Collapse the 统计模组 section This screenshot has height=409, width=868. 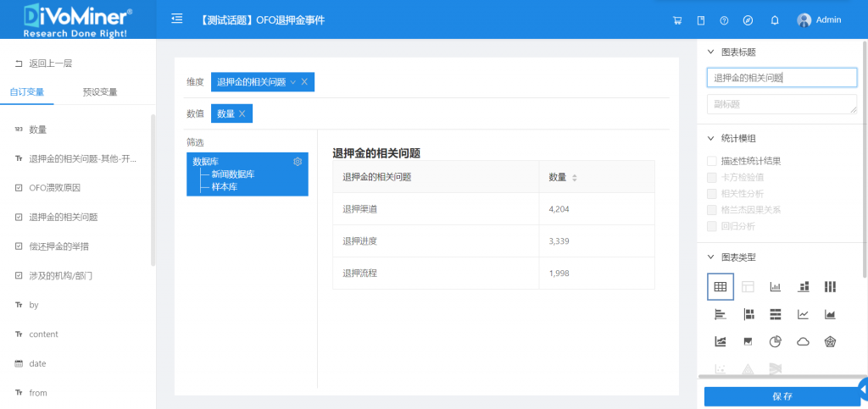pos(711,138)
